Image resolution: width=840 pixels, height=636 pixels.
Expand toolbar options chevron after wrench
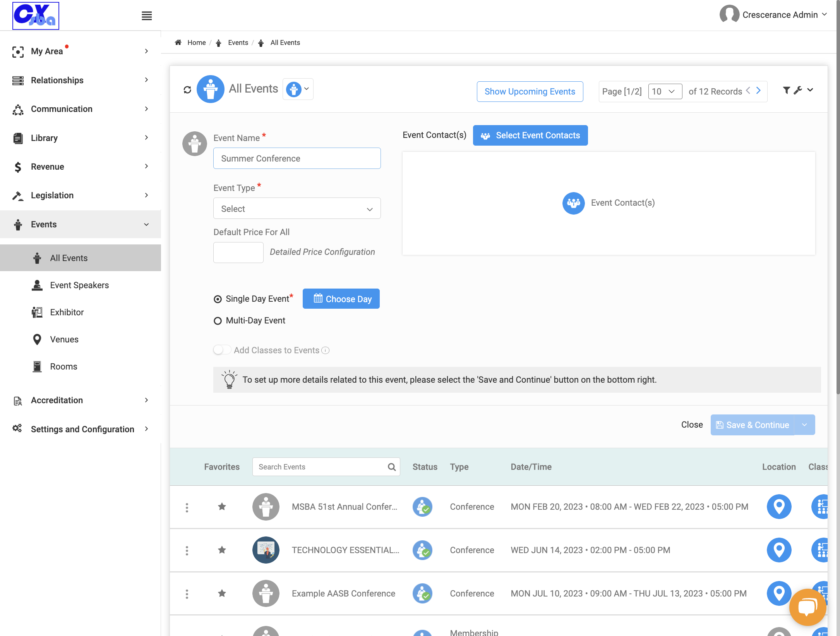810,90
